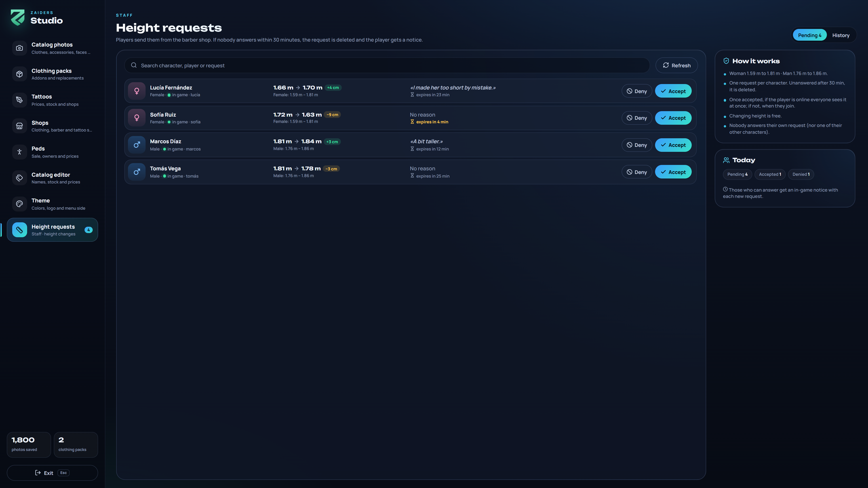The image size is (868, 488).
Task: Open Clothing packs box icon
Action: (19, 74)
